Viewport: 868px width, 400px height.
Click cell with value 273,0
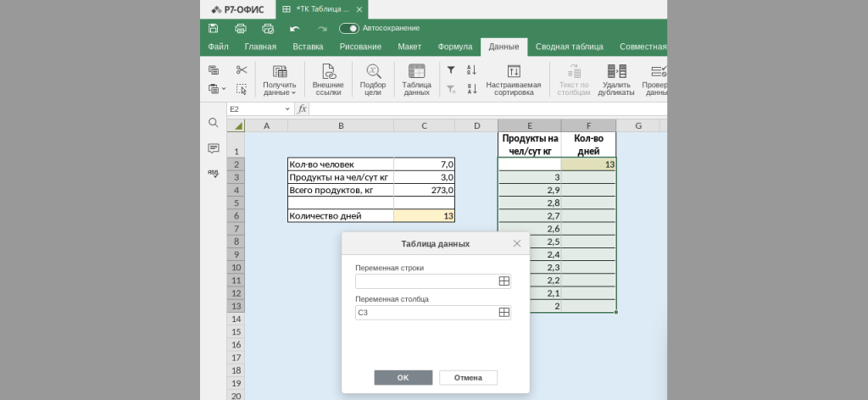(425, 191)
